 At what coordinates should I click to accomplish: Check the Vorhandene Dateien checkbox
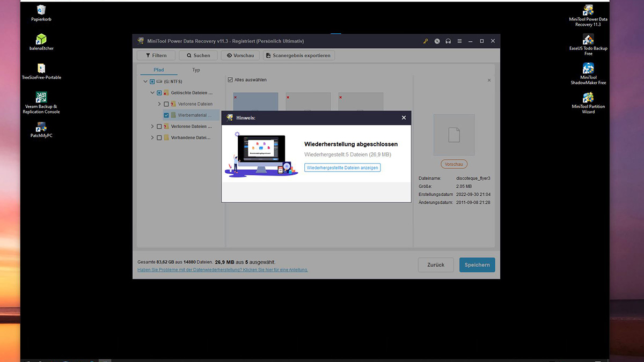pos(159,138)
